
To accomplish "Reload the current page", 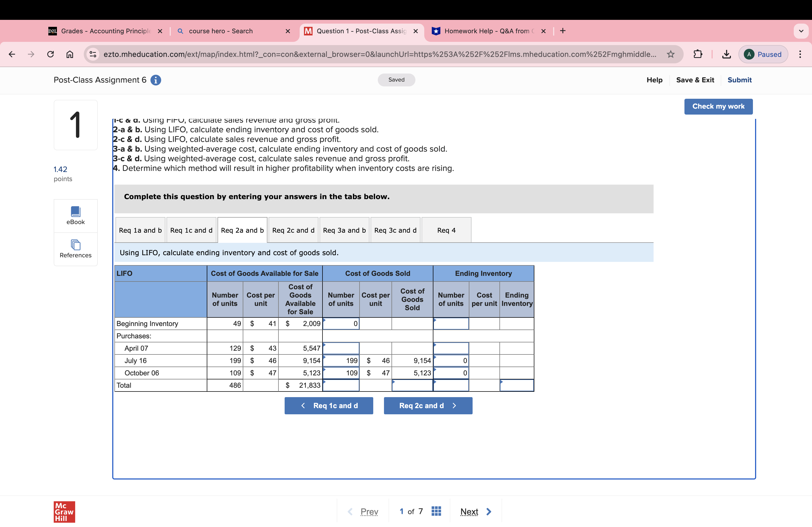I will [50, 54].
